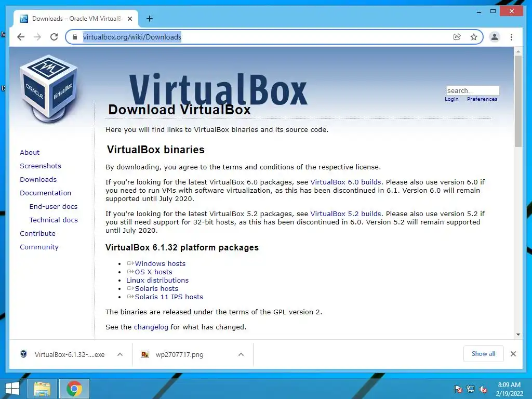Open the Windows Start button
Image resolution: width=532 pixels, height=399 pixels.
[12, 389]
